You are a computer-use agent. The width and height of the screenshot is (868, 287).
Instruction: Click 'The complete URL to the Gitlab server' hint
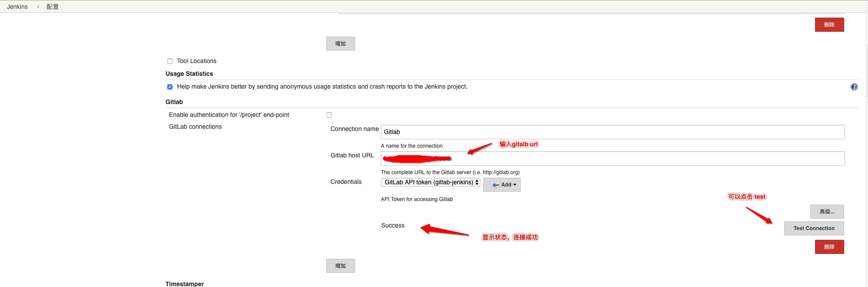450,172
